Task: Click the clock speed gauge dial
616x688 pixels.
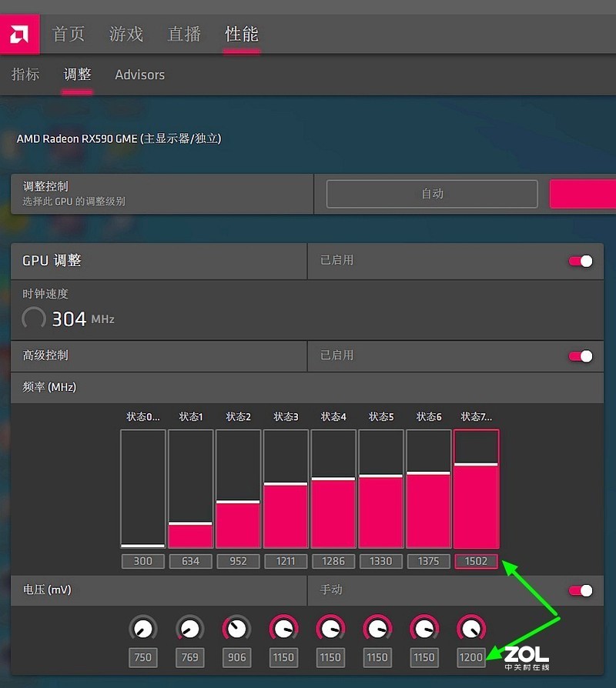Action: pyautogui.click(x=34, y=318)
